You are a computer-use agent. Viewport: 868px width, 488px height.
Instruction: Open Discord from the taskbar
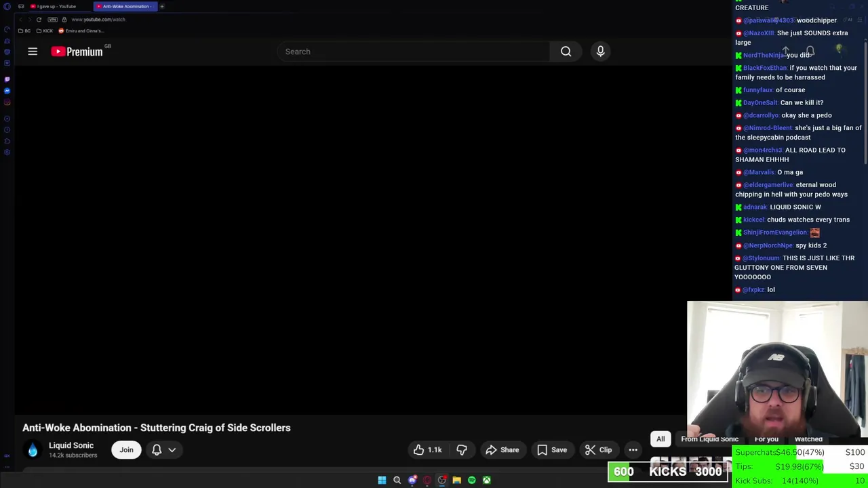pos(412,481)
